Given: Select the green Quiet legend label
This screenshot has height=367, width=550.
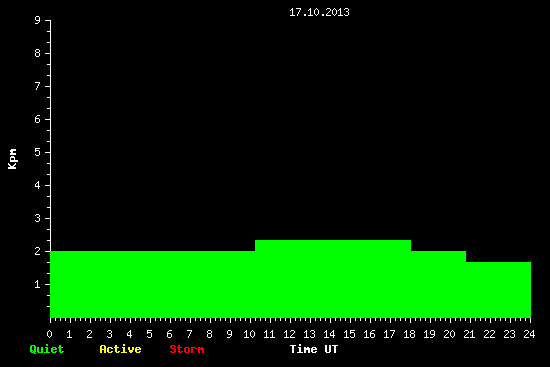Looking at the screenshot, I should click(47, 349).
